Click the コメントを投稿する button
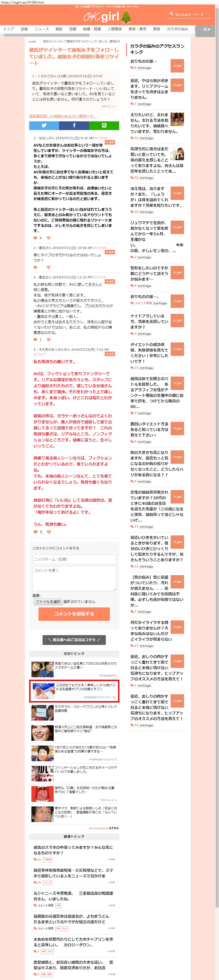This screenshot has height=980, width=219. pyautogui.click(x=74, y=613)
